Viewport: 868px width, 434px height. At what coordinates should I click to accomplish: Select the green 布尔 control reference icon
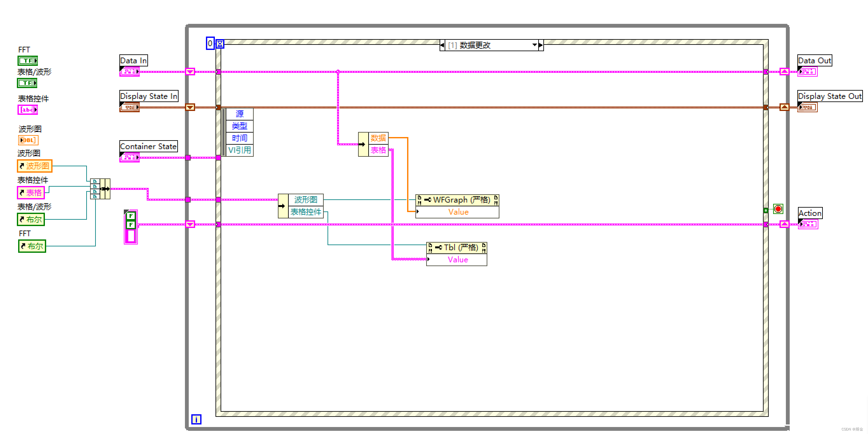[30, 219]
